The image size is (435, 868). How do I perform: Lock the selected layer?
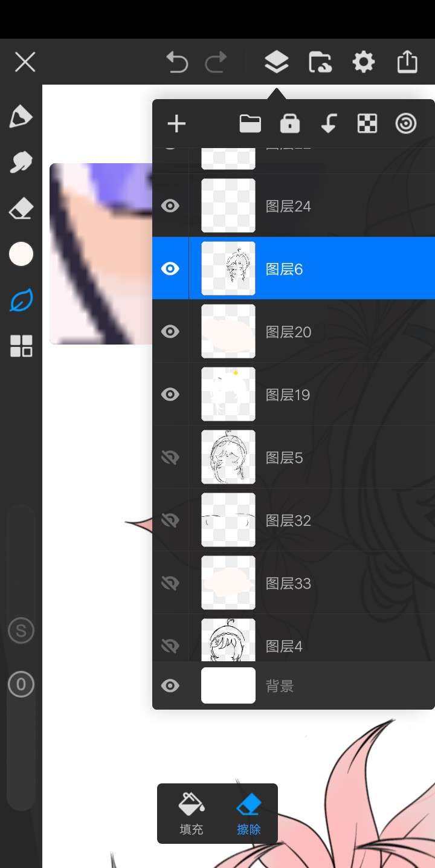(x=290, y=124)
